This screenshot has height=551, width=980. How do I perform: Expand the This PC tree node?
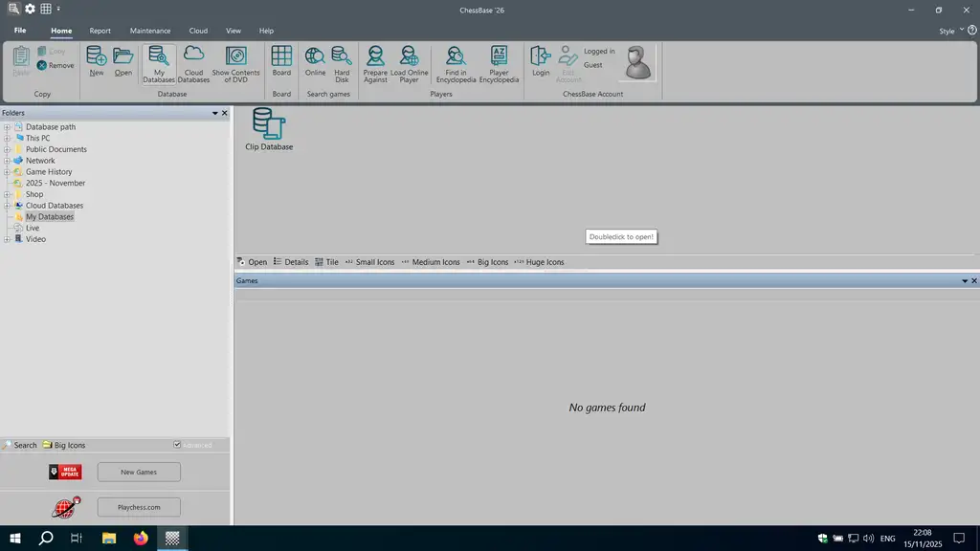(7, 139)
